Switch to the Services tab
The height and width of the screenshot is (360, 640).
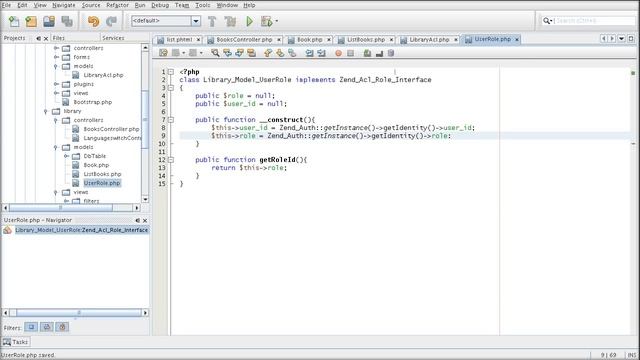click(113, 38)
